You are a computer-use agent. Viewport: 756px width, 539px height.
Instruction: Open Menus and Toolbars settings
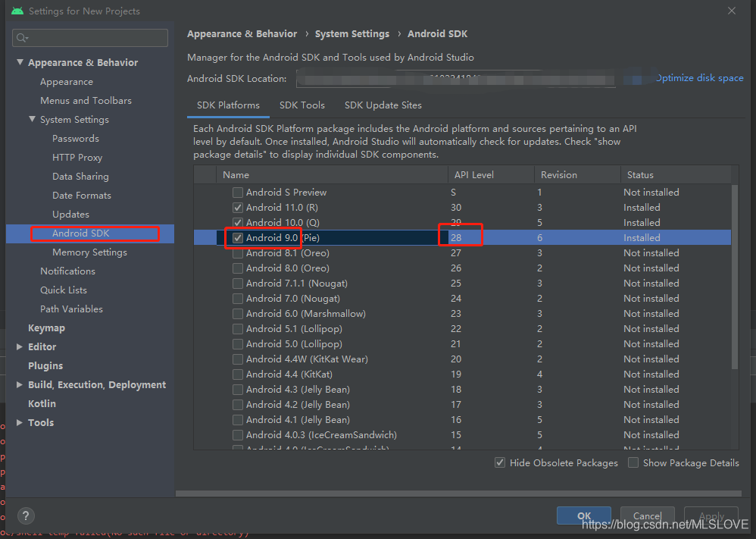click(x=86, y=100)
